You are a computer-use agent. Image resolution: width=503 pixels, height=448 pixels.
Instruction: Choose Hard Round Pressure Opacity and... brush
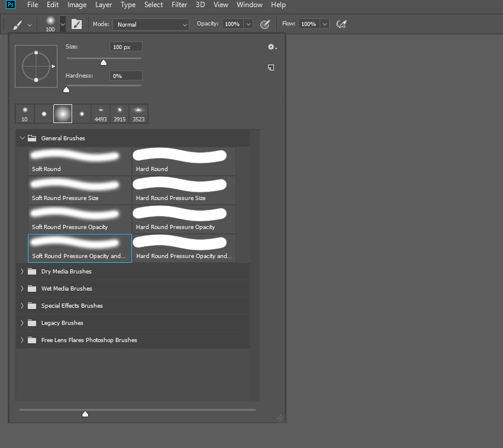click(184, 248)
